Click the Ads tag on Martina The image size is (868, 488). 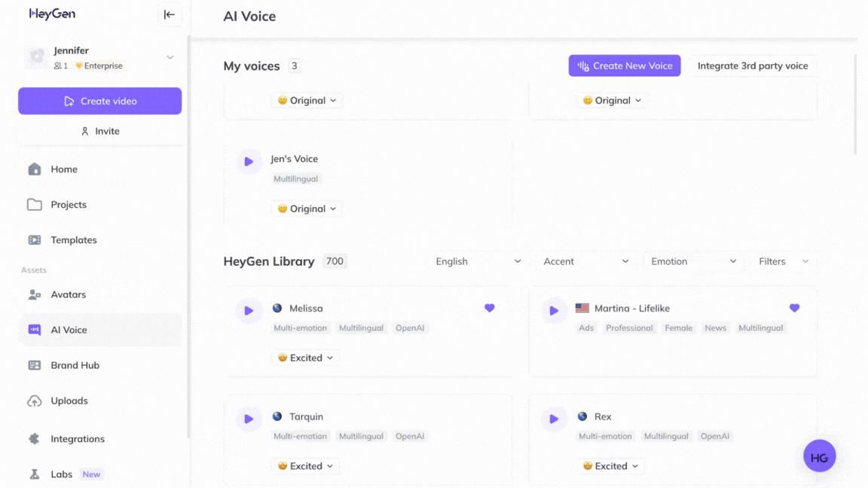pyautogui.click(x=586, y=328)
